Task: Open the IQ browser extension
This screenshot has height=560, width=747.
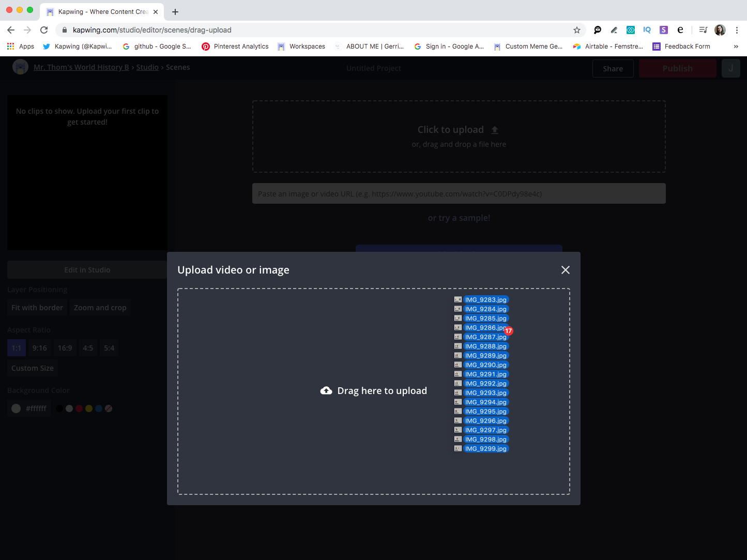Action: 647,30
